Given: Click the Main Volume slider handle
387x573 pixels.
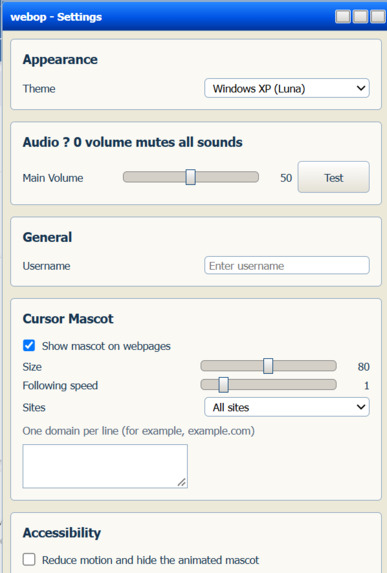Looking at the screenshot, I should [x=190, y=177].
